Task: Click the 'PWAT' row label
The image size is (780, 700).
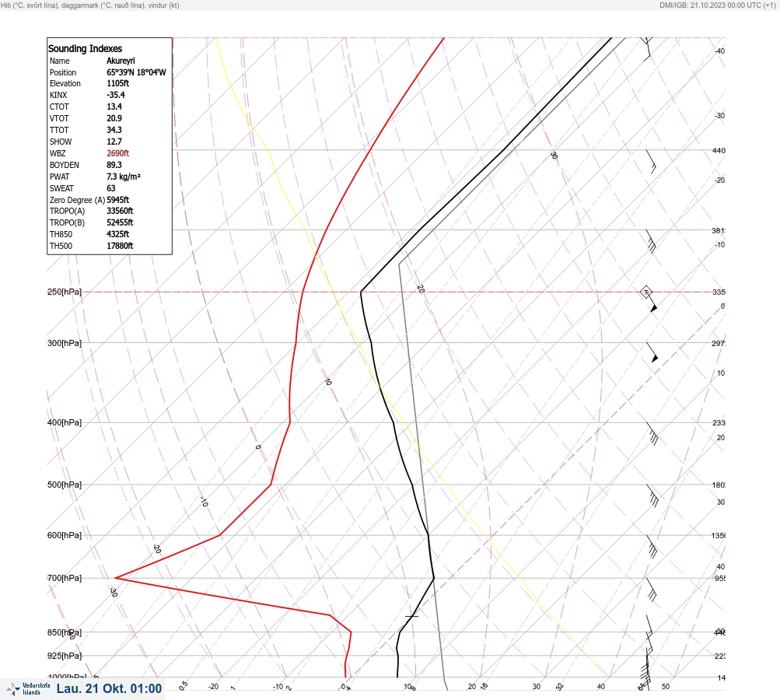Action: pos(60,177)
